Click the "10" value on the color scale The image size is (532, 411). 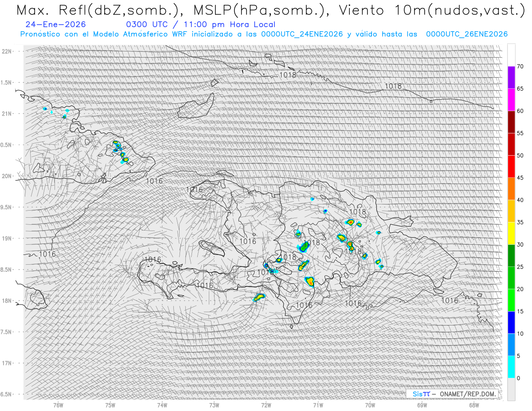pyautogui.click(x=520, y=333)
